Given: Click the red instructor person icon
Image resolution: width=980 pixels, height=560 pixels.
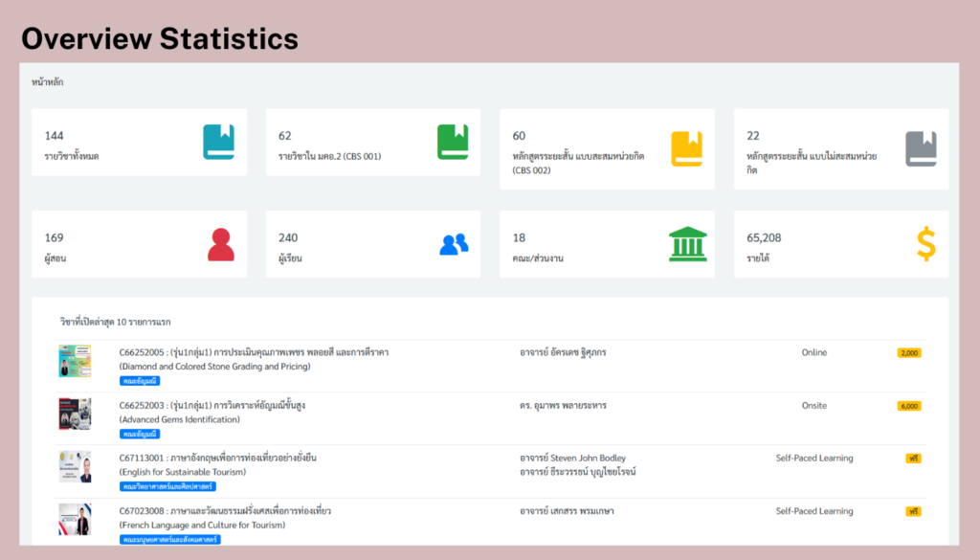Looking at the screenshot, I should click(220, 245).
